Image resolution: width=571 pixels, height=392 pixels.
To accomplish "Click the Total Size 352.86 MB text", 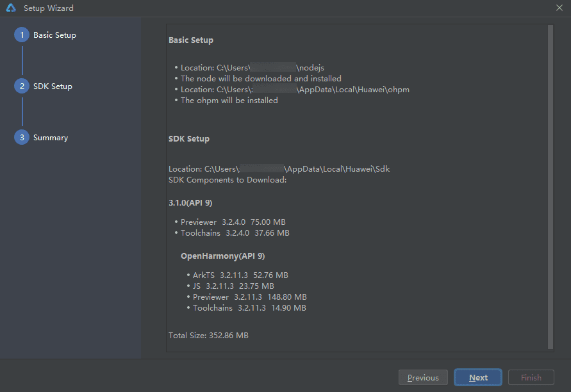I will (x=208, y=336).
